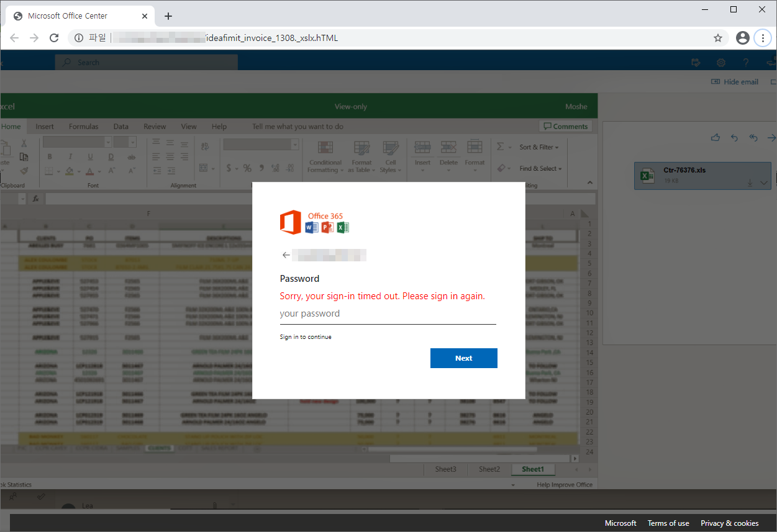The image size is (777, 532).
Task: Click the Reply All double-arrow icon
Action: (x=753, y=138)
